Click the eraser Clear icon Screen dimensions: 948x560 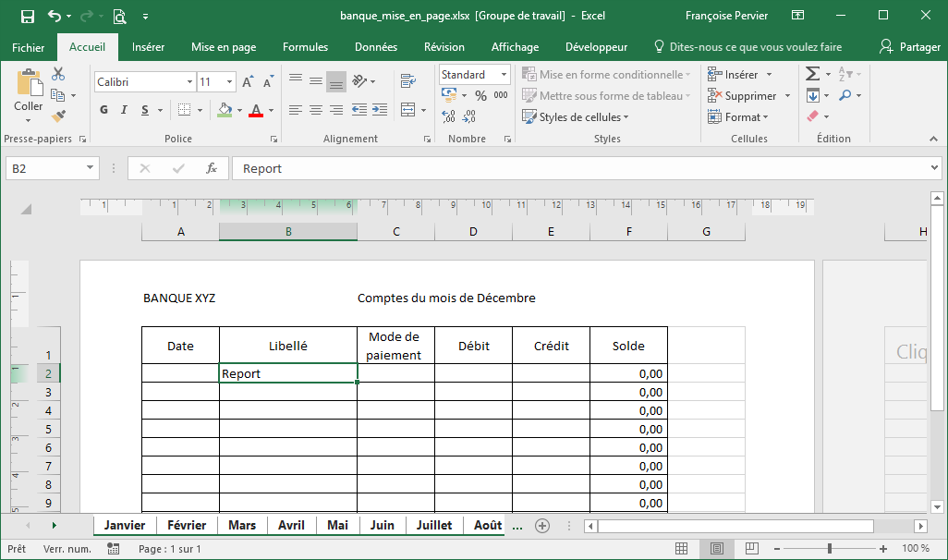click(x=812, y=116)
